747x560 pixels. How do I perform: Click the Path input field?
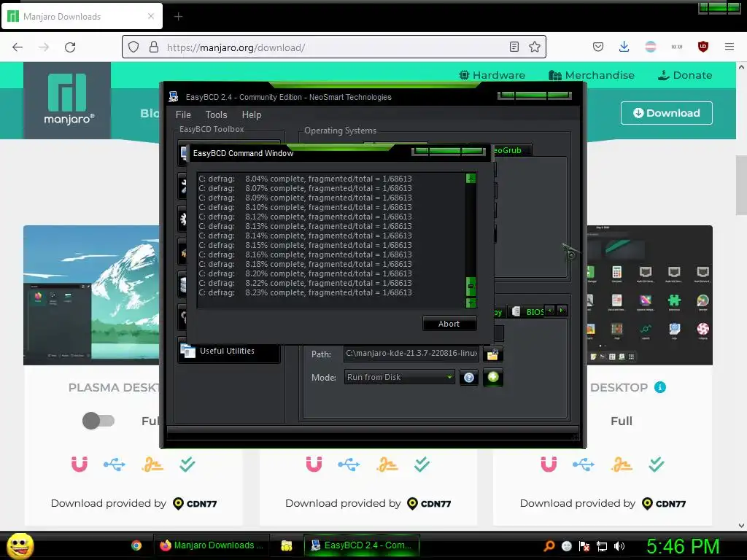[x=411, y=354]
